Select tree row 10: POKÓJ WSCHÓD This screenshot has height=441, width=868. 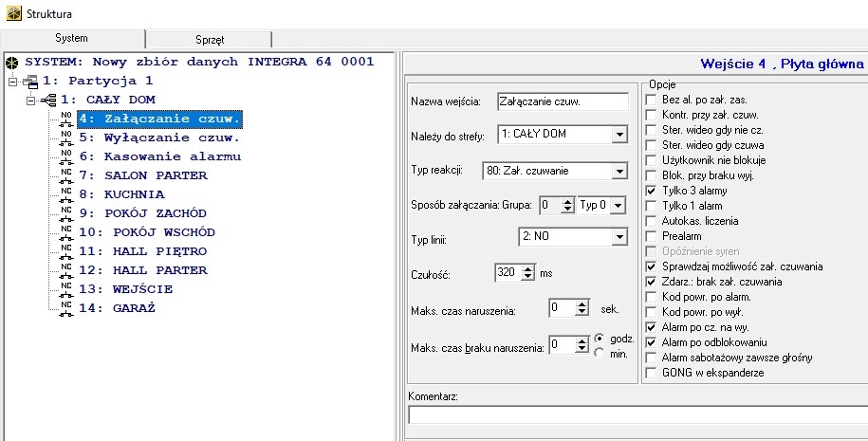(x=147, y=232)
